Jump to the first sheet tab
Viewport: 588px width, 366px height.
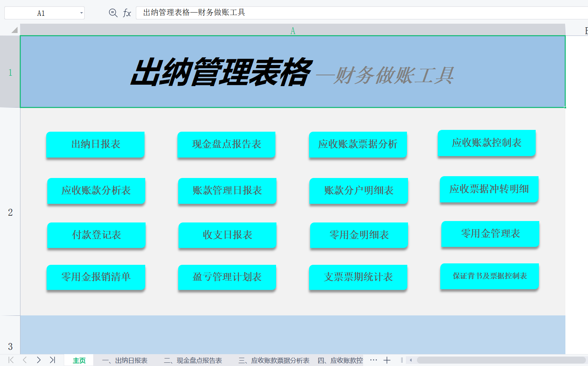pyautogui.click(x=11, y=360)
